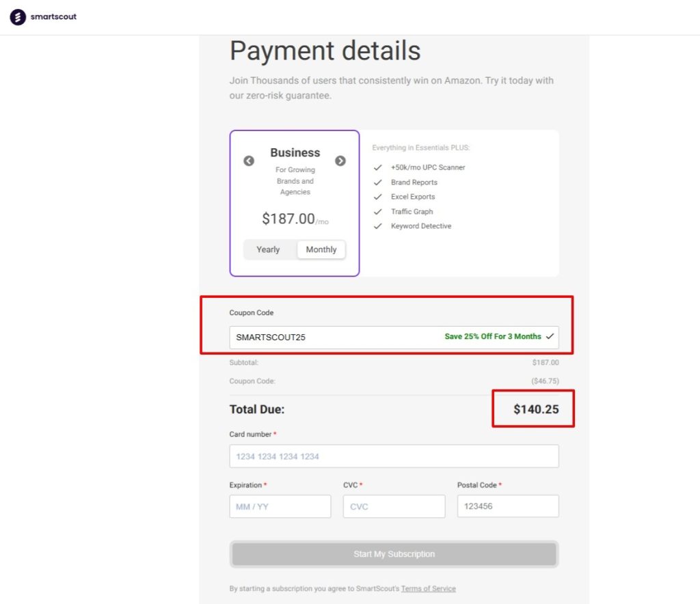The width and height of the screenshot is (700, 604).
Task: Click the Business plan title
Action: tap(295, 153)
